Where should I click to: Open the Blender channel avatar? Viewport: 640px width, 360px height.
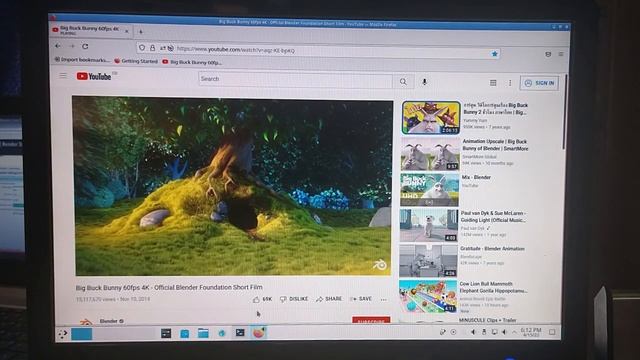point(85,322)
